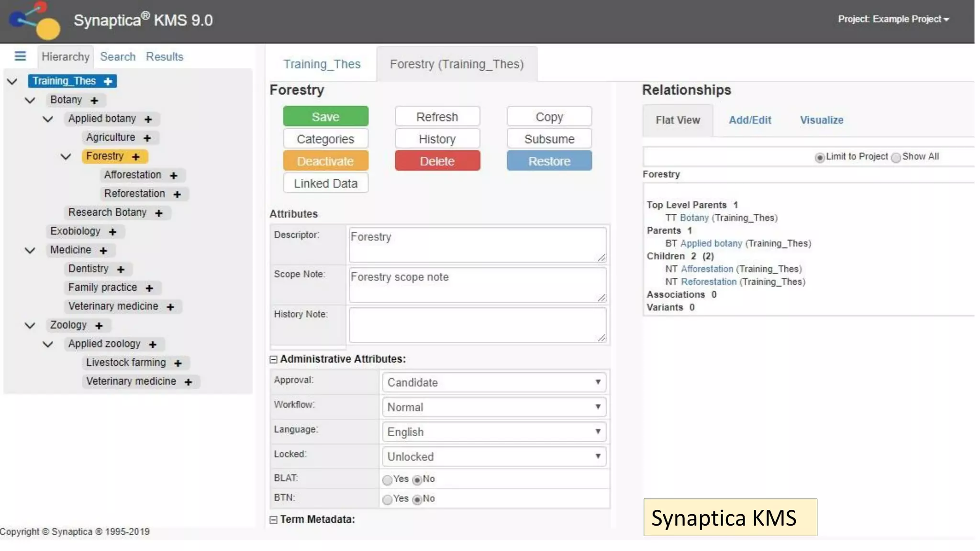The height and width of the screenshot is (551, 980).
Task: Click plus icon beside Family practice
Action: [x=149, y=288]
